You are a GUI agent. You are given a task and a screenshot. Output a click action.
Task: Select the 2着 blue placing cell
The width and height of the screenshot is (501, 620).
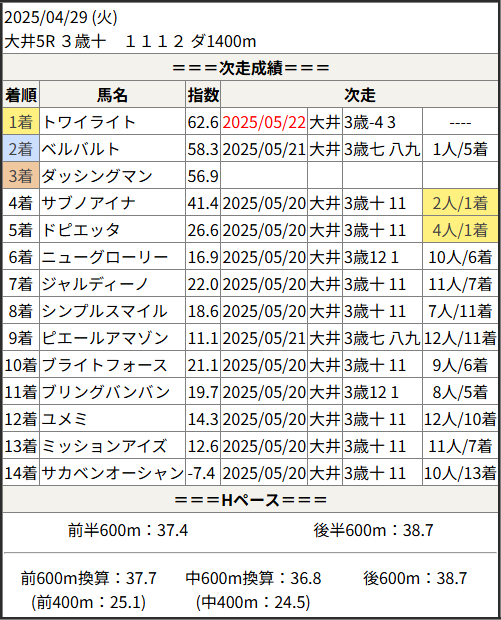click(x=21, y=149)
